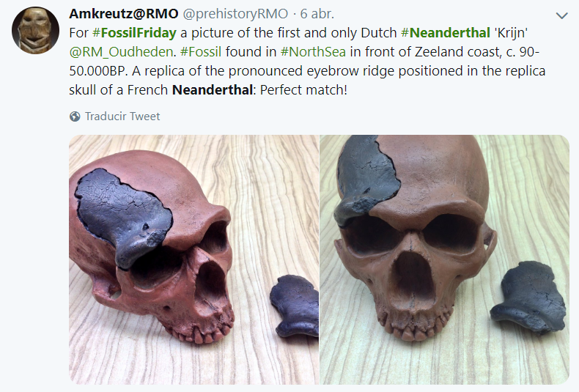Open the #FossilFriday hashtag
This screenshot has height=392, width=579.
pos(134,33)
